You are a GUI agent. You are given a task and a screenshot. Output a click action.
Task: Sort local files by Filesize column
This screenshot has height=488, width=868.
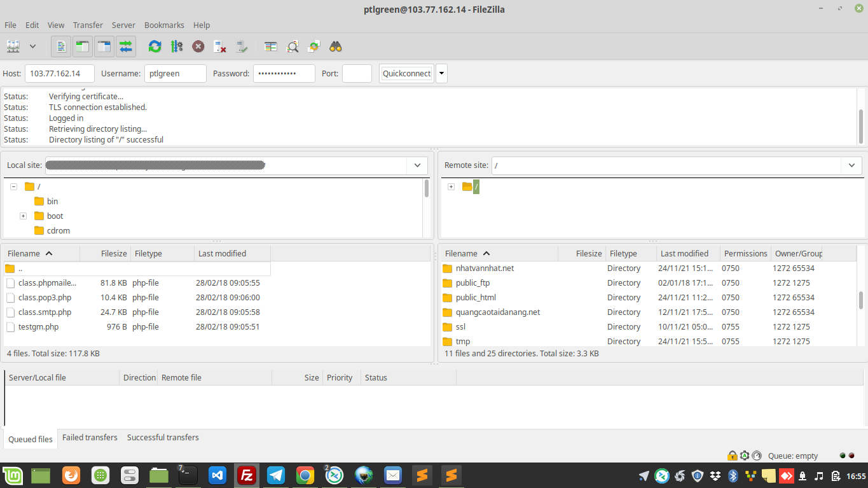(106, 253)
